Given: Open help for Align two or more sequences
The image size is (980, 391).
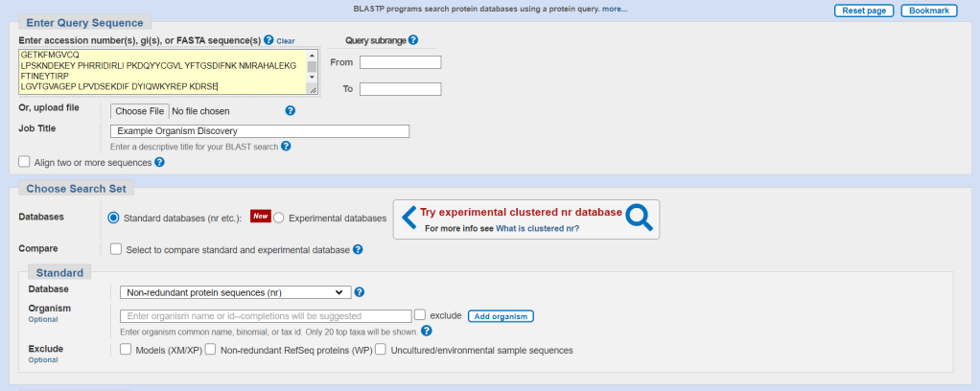Looking at the screenshot, I should point(160,163).
